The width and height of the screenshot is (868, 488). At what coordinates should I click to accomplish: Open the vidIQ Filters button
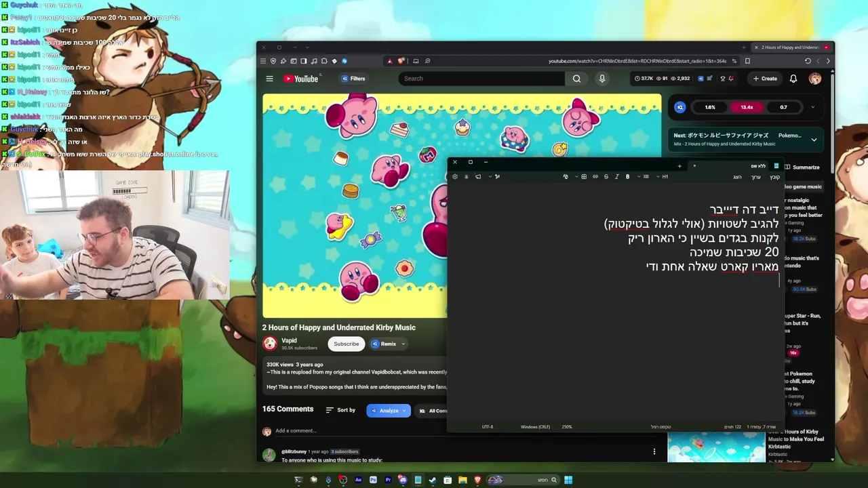click(x=353, y=79)
